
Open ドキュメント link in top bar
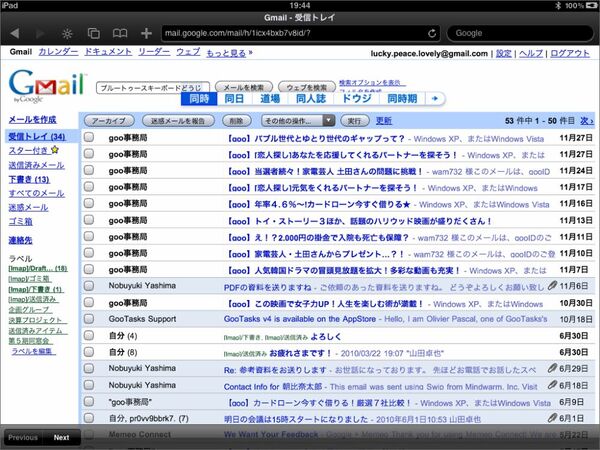click(x=108, y=52)
